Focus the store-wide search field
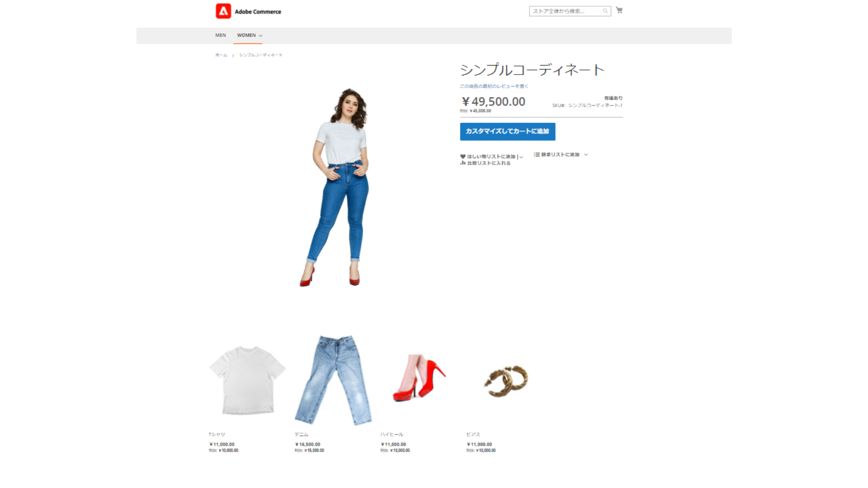Viewport: 868px width, 488px height. [x=565, y=11]
